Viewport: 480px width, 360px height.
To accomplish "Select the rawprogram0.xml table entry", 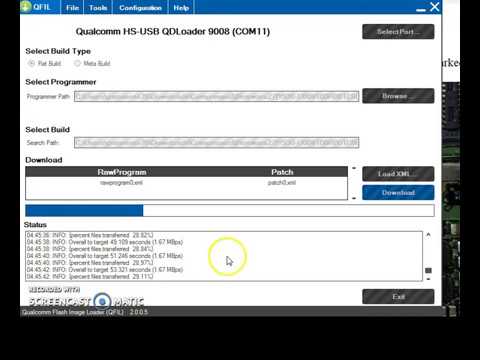I will click(x=121, y=183).
